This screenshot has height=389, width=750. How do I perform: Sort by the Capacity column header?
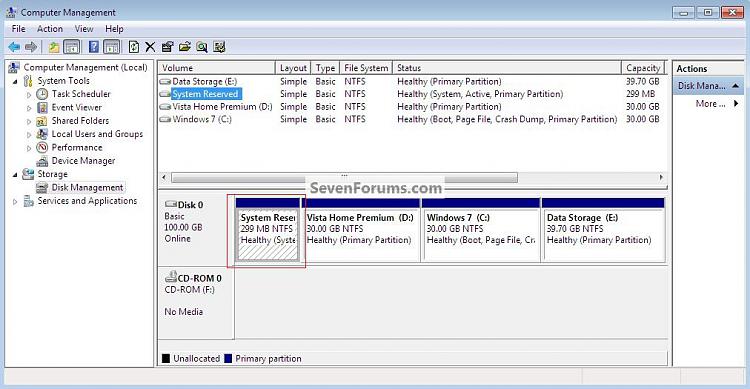pyautogui.click(x=643, y=68)
